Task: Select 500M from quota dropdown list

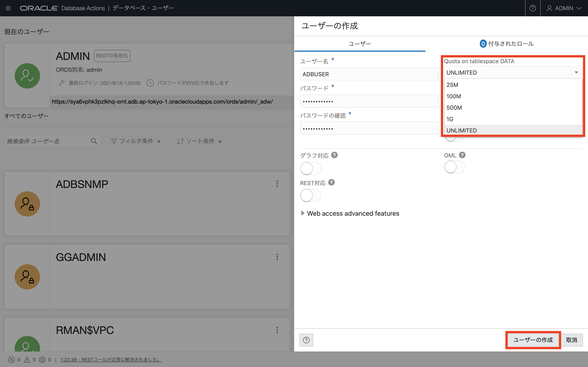Action: pos(454,108)
